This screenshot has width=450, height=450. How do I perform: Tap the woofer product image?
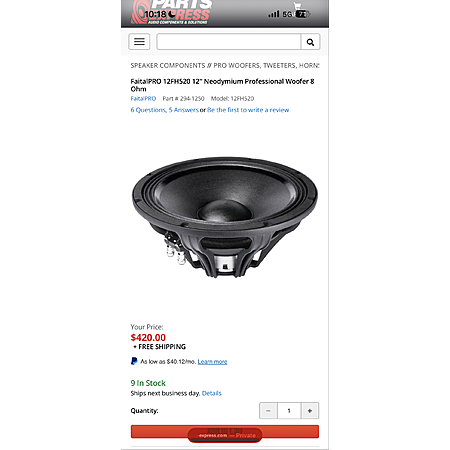[225, 217]
